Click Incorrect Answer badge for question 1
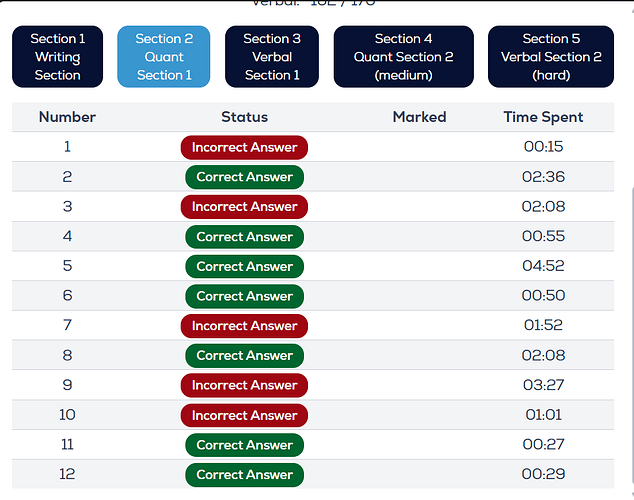 244,147
